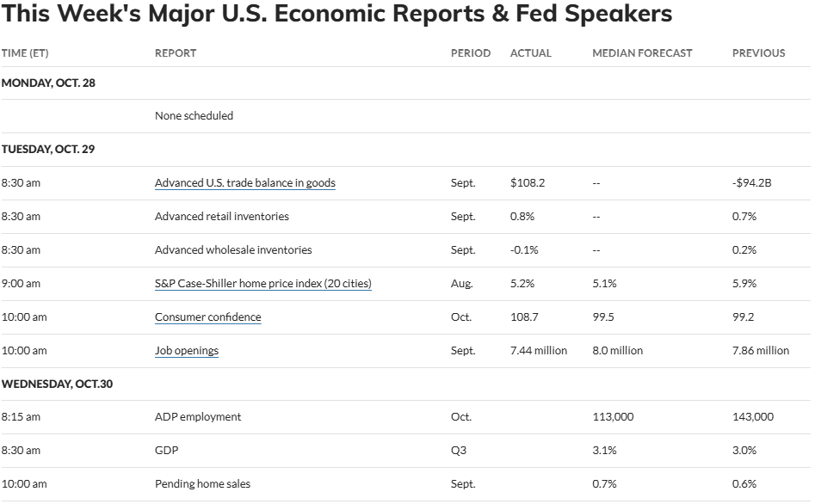Image resolution: width=815 pixels, height=504 pixels.
Task: Click the GDP report row
Action: 406,451
